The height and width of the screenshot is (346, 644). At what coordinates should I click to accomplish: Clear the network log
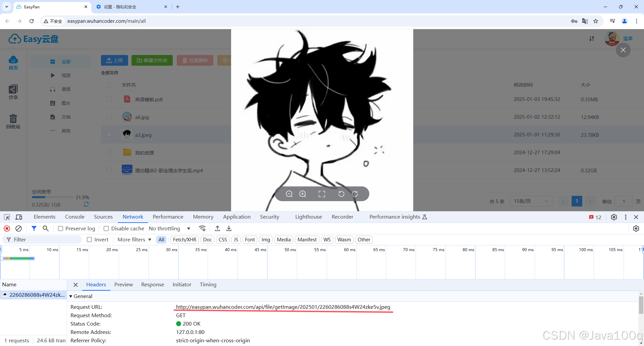(x=19, y=228)
